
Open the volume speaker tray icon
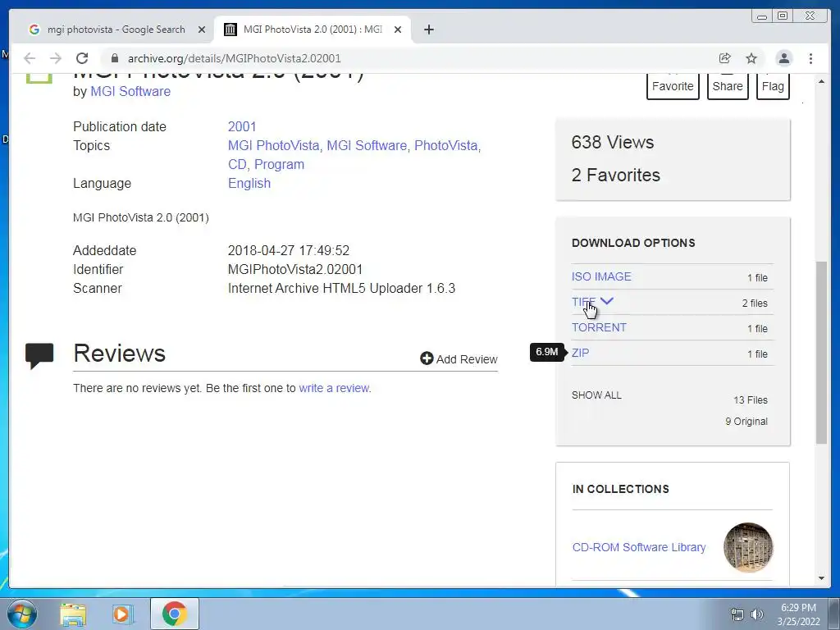(x=756, y=614)
